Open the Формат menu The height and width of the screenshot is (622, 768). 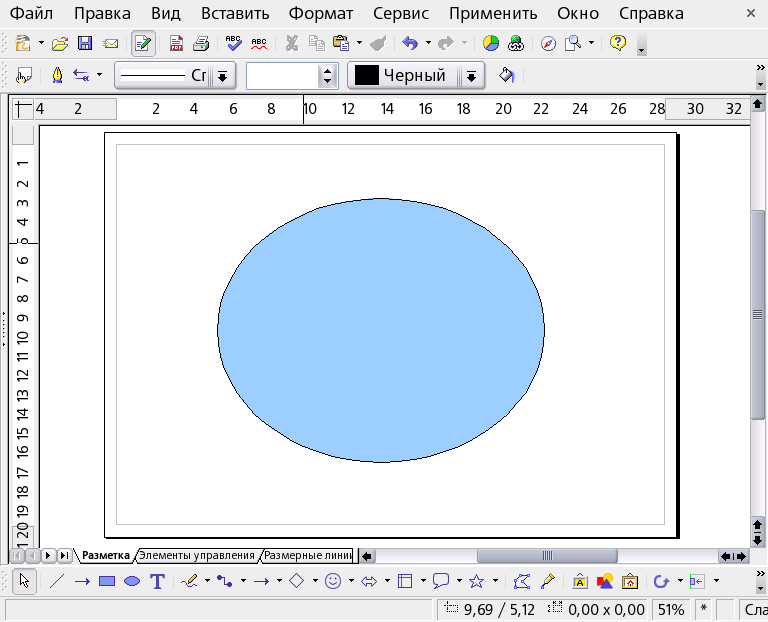click(x=320, y=14)
